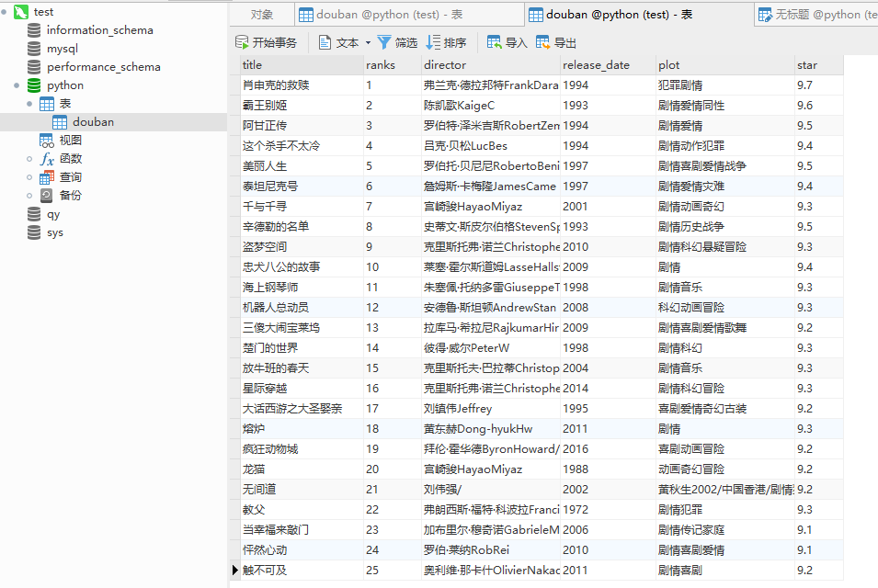This screenshot has height=588, width=878.
Task: Click the star column header
Action: click(x=807, y=65)
